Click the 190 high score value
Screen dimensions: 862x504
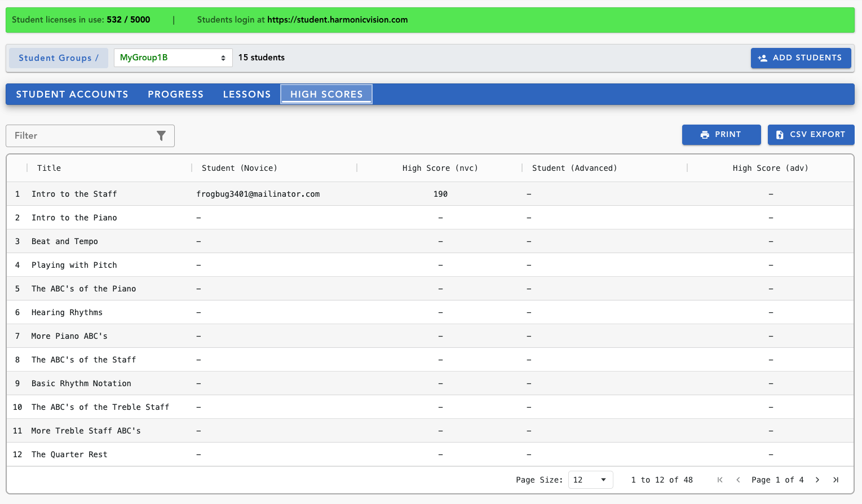[x=440, y=194]
